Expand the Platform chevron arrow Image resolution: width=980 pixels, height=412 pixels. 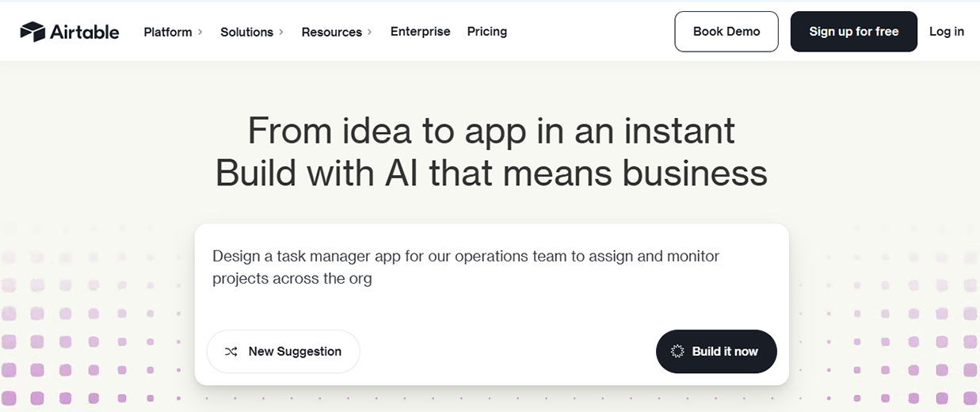(200, 32)
